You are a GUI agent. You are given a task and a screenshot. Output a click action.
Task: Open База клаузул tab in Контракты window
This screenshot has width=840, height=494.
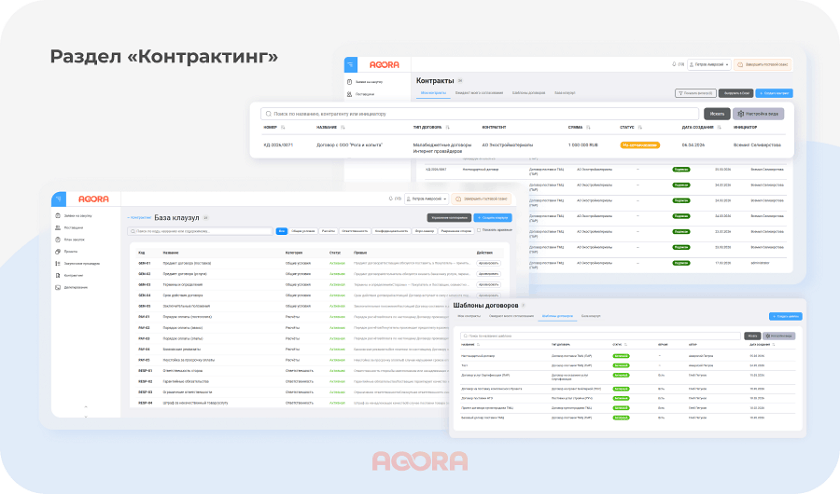[565, 93]
